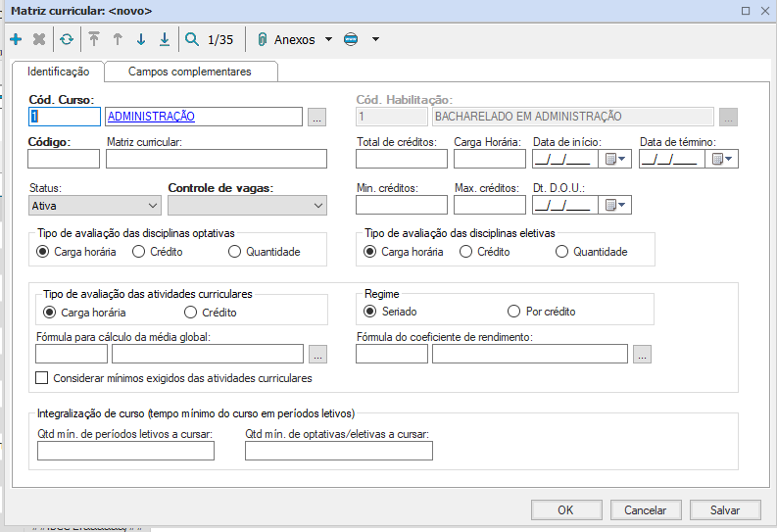Click the refresh icon in the toolbar

(66, 40)
